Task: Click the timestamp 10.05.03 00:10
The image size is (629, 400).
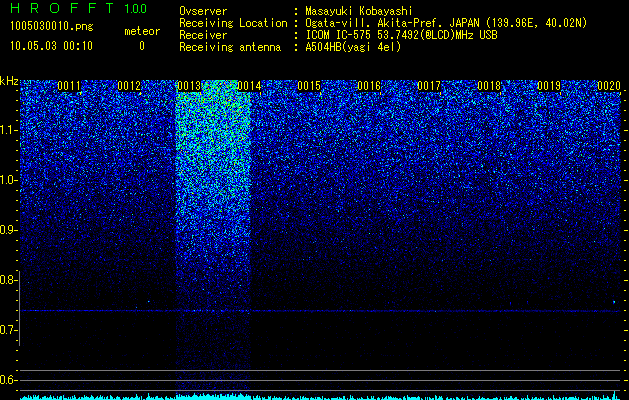Action: [51, 46]
